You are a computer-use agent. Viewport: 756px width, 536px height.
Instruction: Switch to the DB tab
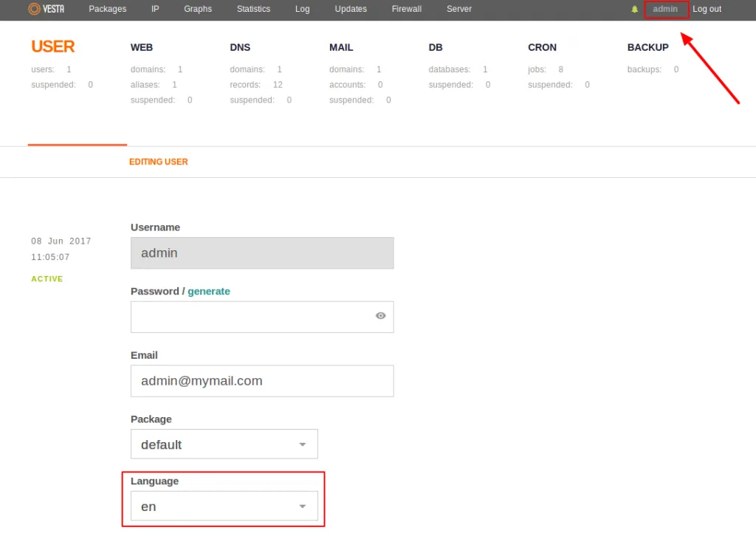point(436,47)
